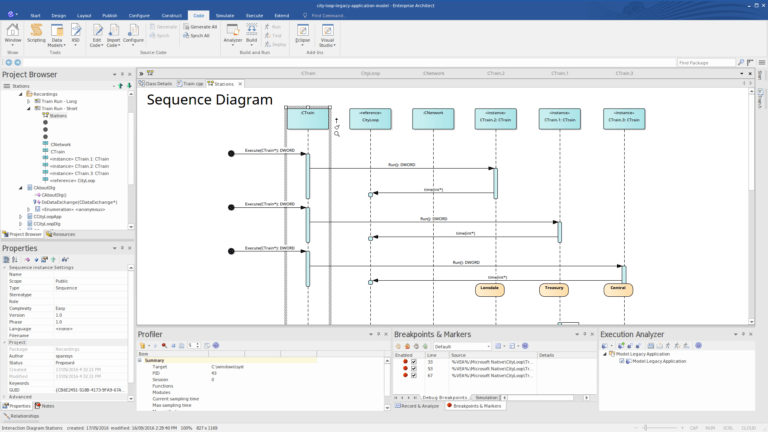
Task: Click the green up arrow in Project Browser
Action: click(x=122, y=86)
